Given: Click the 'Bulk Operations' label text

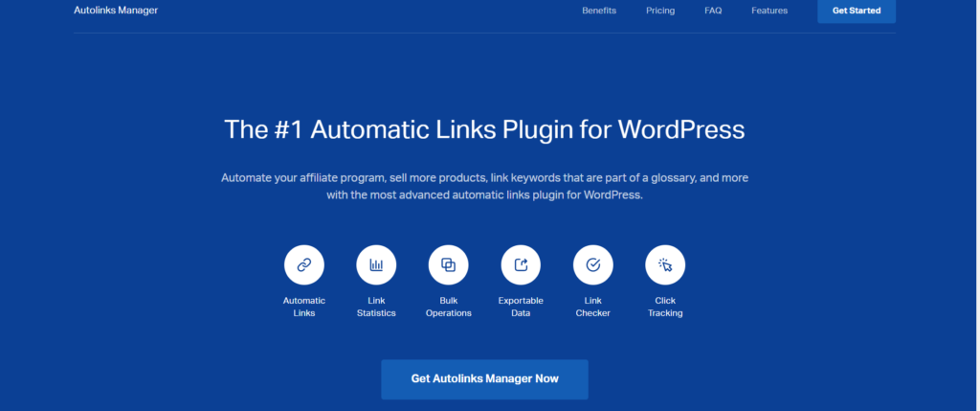Looking at the screenshot, I should click(448, 307).
